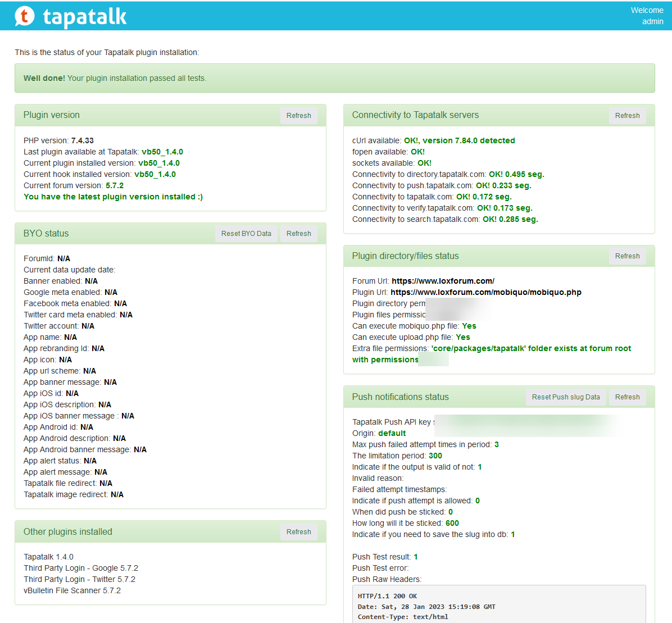Image resolution: width=672 pixels, height=623 pixels.
Task: Click App iOS id N/A line
Action: (x=51, y=393)
